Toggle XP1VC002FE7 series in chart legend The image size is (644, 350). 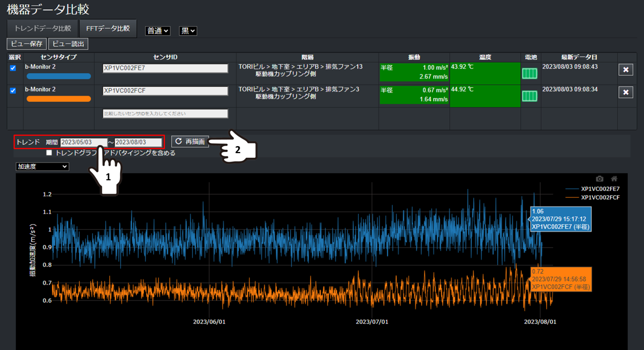pos(593,189)
